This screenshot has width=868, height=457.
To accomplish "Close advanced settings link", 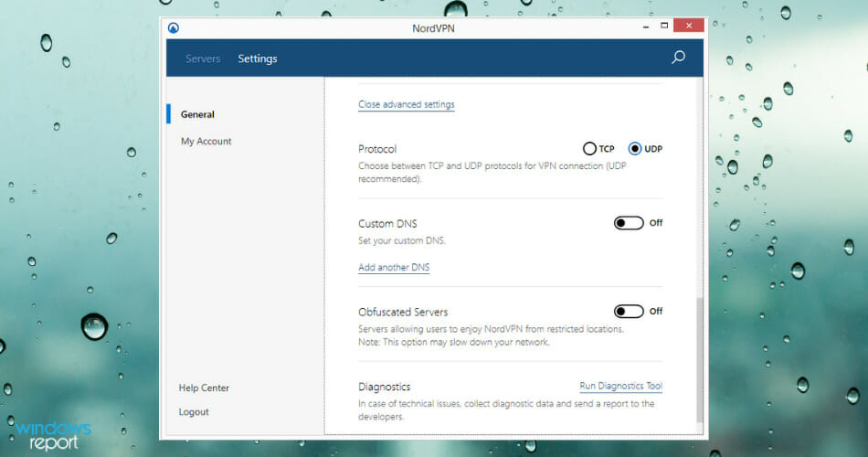I will pyautogui.click(x=407, y=104).
